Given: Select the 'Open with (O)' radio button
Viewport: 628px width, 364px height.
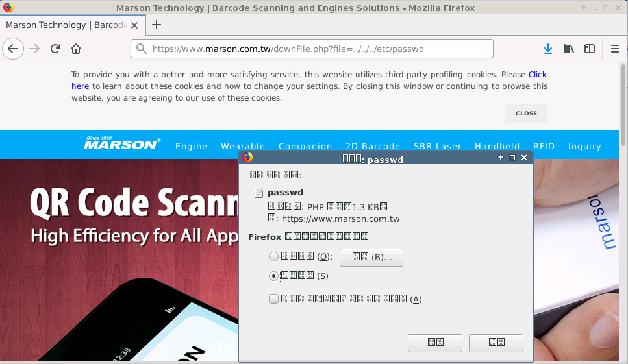Looking at the screenshot, I should click(x=273, y=256).
